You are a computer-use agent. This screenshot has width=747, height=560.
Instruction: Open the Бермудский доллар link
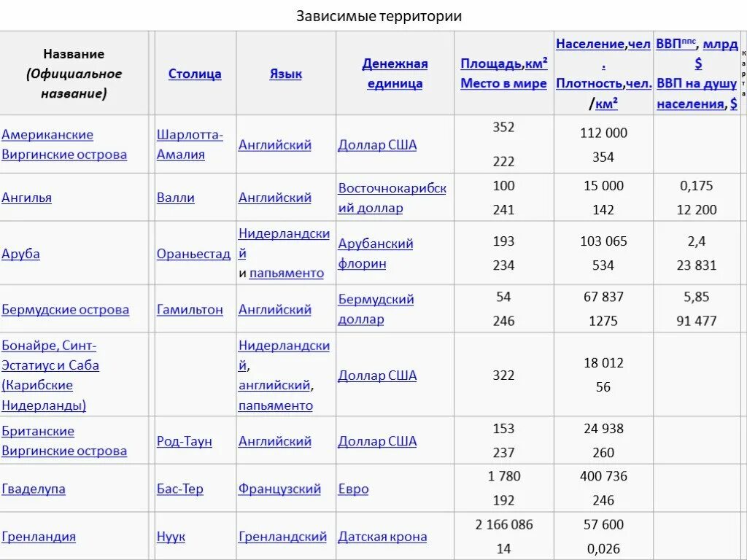click(376, 309)
